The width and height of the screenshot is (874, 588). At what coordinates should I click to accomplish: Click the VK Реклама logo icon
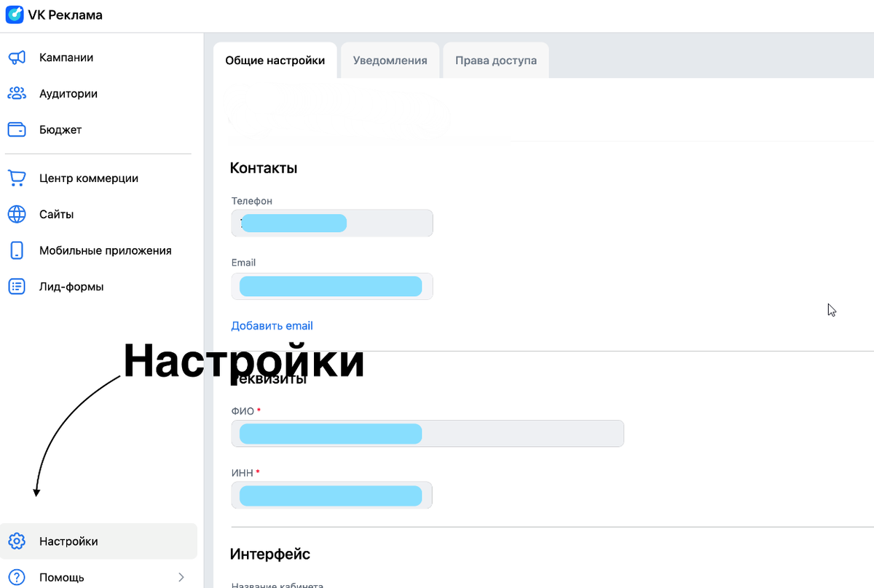coord(15,15)
